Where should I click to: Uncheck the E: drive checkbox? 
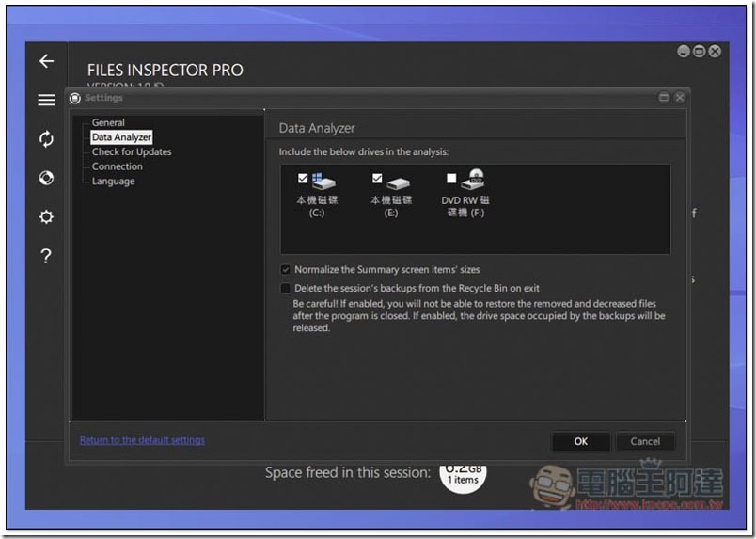click(x=377, y=179)
